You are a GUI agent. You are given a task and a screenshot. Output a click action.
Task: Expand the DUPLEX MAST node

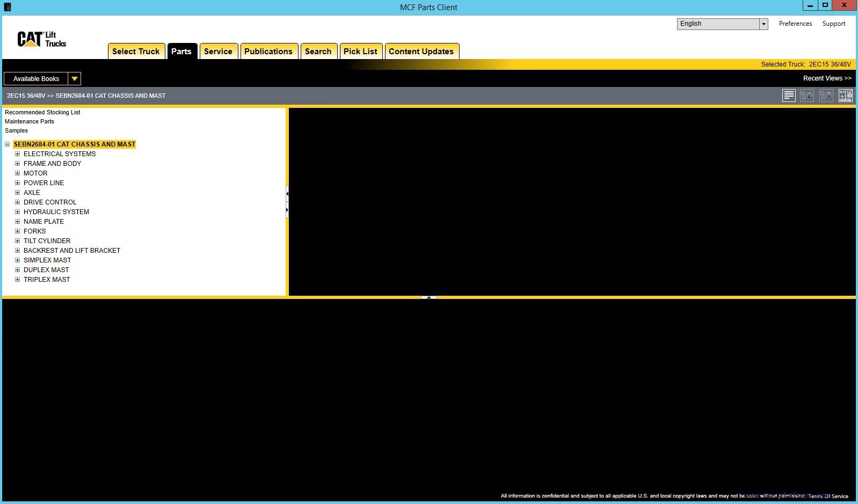click(x=17, y=270)
